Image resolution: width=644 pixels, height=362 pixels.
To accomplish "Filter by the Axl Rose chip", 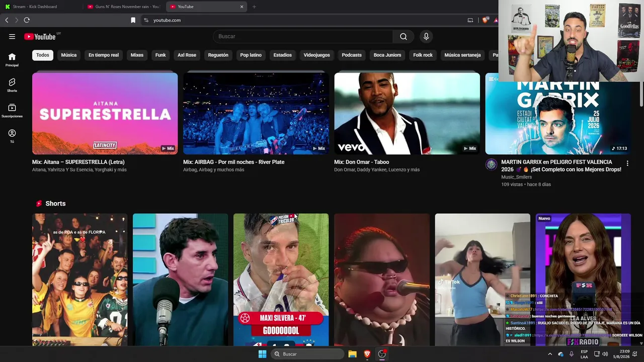I will click(187, 55).
